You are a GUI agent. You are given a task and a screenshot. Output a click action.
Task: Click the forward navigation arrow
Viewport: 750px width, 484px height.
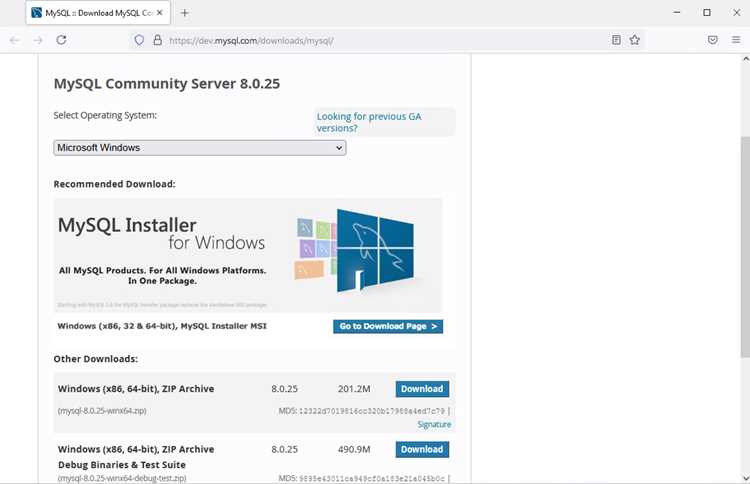[38, 40]
